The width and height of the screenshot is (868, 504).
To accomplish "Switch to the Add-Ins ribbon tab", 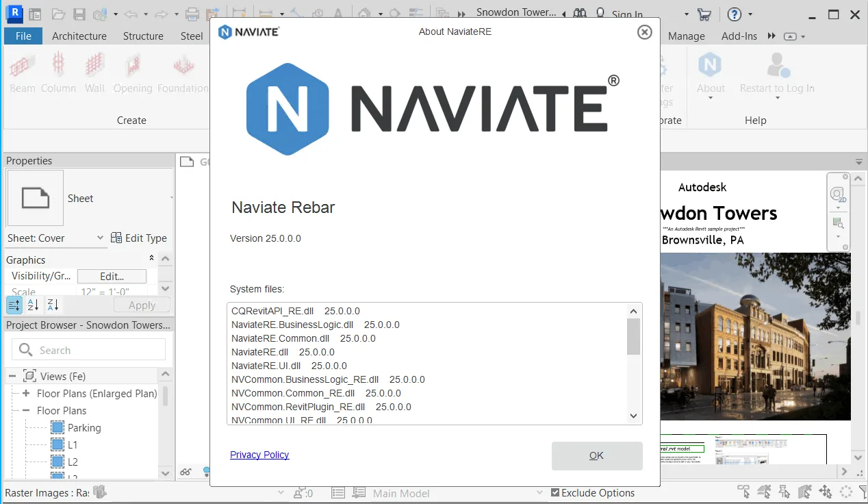I will (739, 36).
